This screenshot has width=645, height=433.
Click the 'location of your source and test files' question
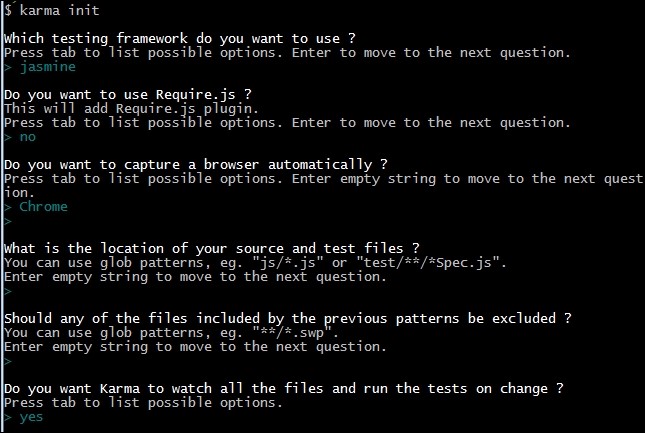click(212, 248)
